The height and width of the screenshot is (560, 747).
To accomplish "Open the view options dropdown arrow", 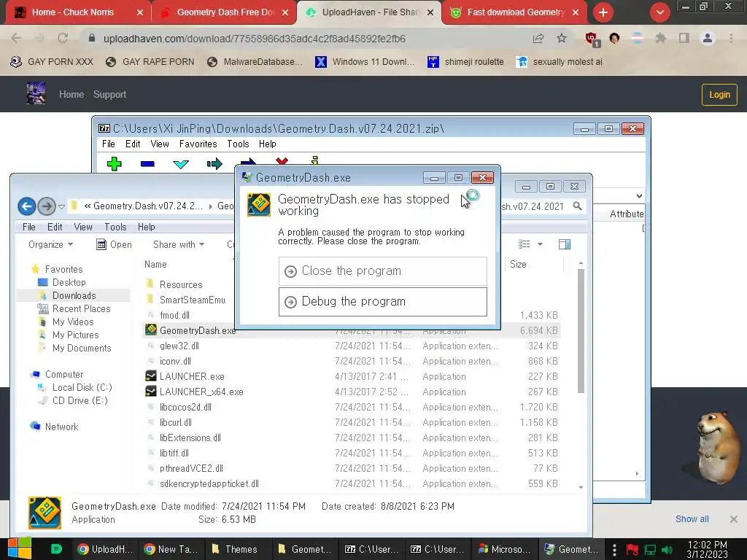I will pos(541,244).
